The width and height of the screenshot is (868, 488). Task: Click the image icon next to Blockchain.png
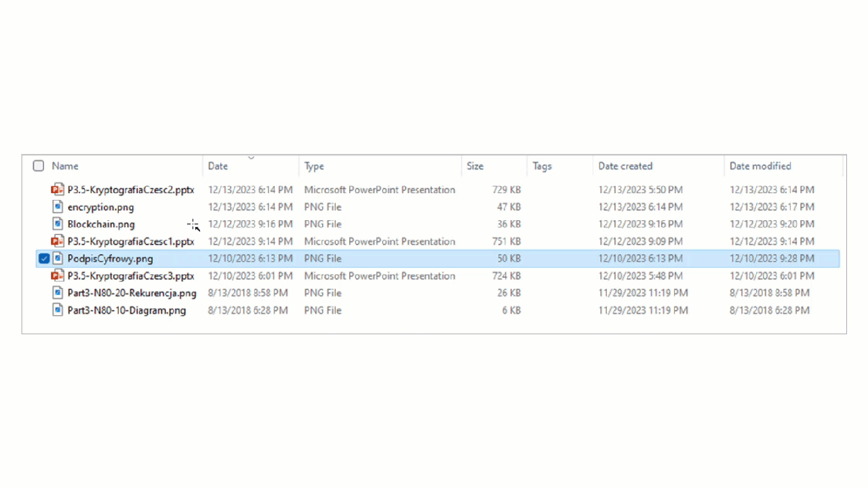(x=57, y=224)
